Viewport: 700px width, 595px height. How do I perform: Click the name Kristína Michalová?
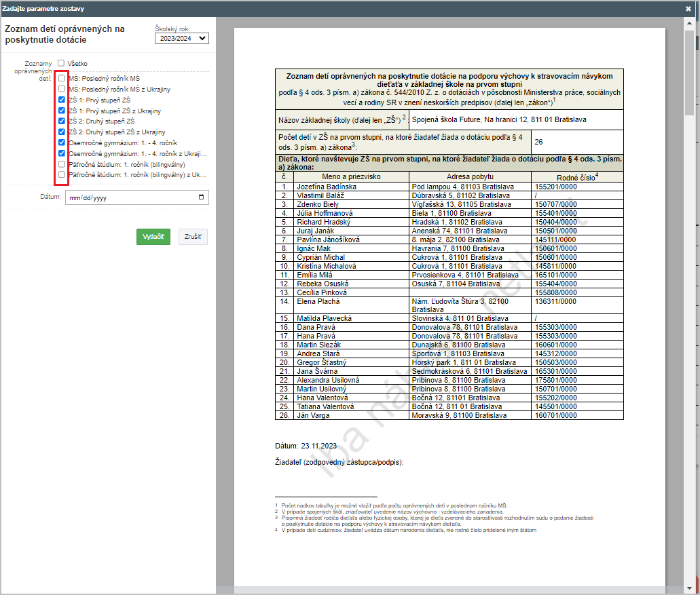coord(327,266)
